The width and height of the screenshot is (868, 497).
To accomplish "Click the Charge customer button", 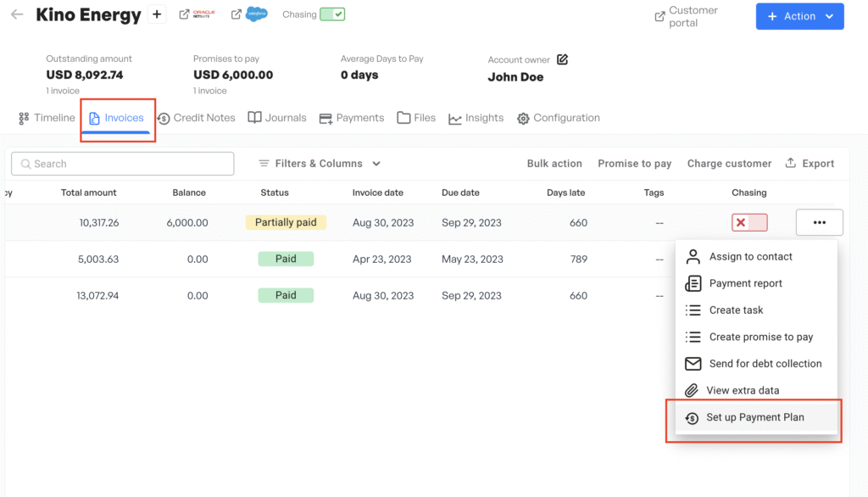I will [729, 164].
